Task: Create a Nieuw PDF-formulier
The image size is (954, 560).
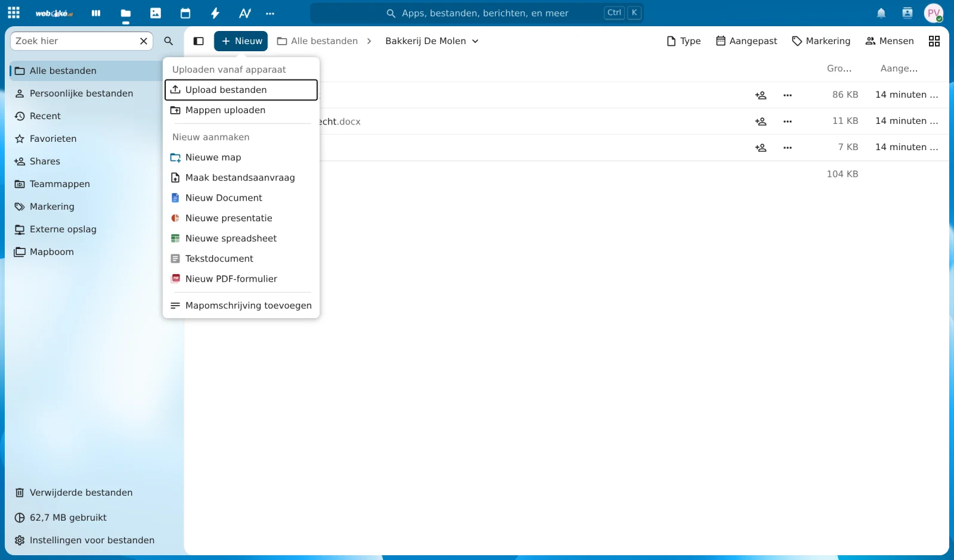Action: (241, 279)
